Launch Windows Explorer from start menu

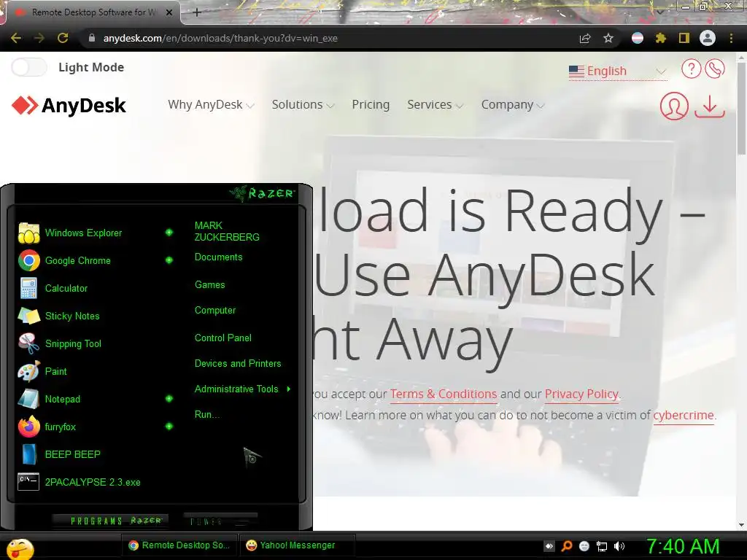coord(83,233)
